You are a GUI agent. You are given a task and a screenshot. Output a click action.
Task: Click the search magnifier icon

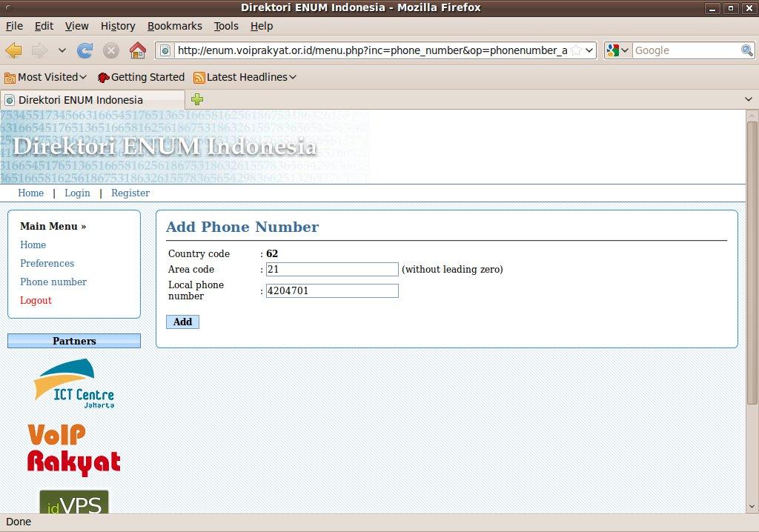(x=747, y=50)
